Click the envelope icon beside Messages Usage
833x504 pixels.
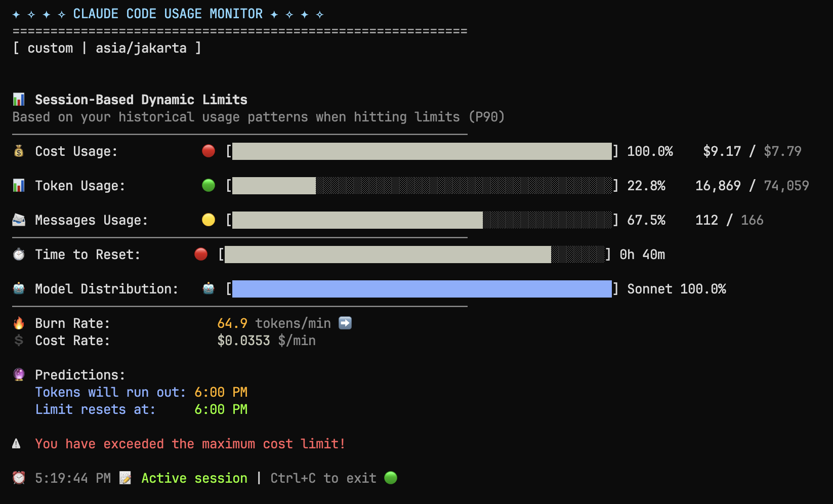coord(19,220)
